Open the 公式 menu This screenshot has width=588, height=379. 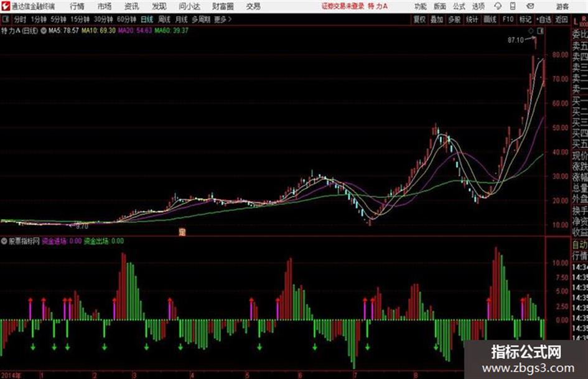[459, 6]
